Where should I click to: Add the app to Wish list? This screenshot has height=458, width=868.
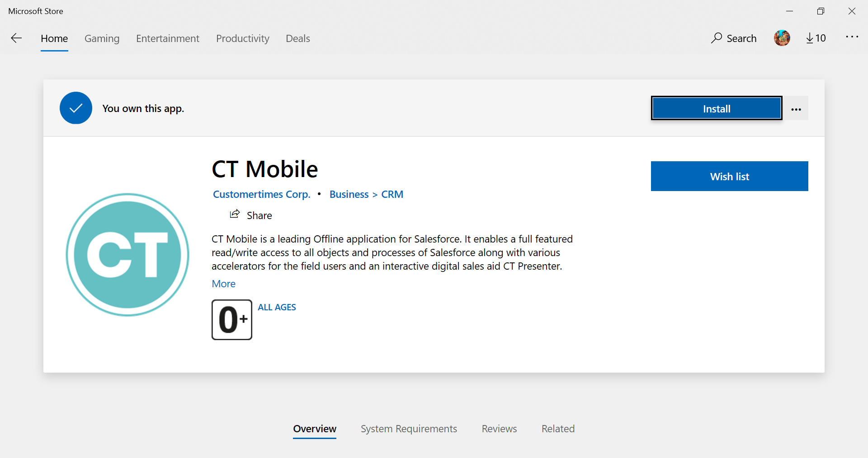pyautogui.click(x=729, y=176)
